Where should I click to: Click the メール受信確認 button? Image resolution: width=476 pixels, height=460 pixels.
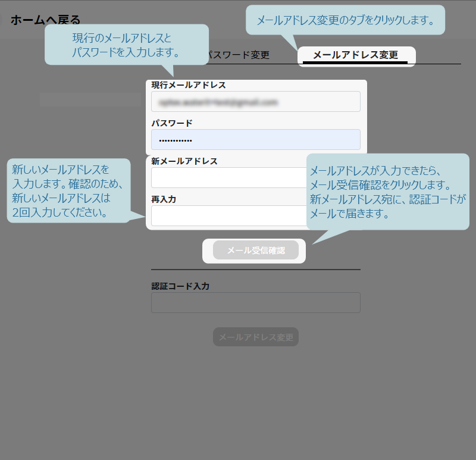coord(256,250)
